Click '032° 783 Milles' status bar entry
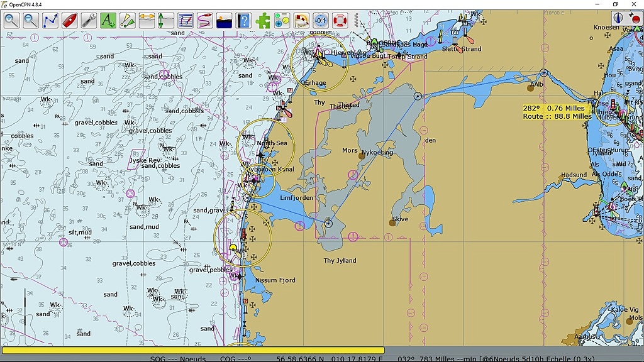The width and height of the screenshot is (644, 362). [x=426, y=359]
